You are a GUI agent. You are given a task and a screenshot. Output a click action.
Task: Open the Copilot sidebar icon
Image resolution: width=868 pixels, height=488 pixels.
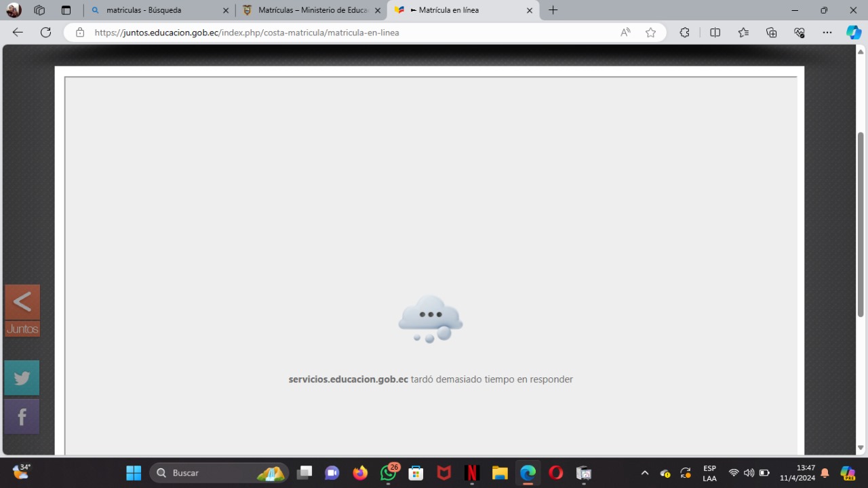853,33
